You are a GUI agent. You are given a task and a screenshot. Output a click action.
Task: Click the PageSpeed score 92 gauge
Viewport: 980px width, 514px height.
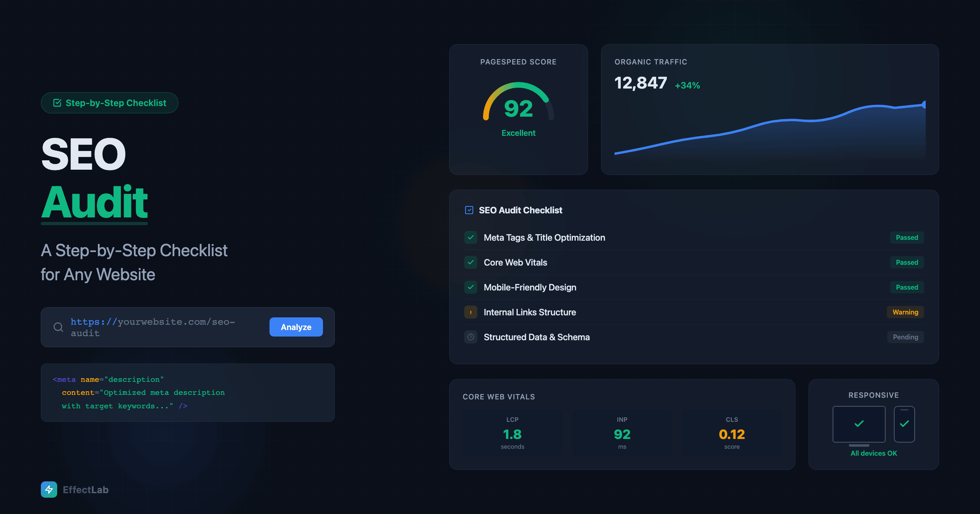pos(518,108)
